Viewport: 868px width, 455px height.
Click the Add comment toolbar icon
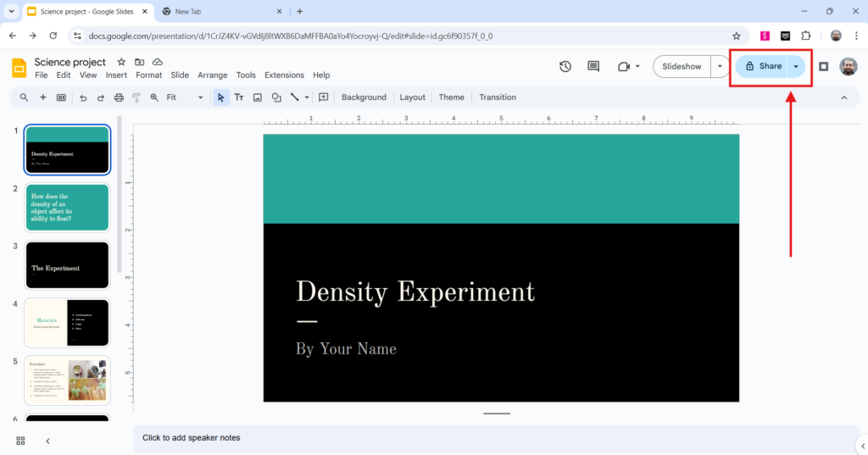tap(323, 97)
